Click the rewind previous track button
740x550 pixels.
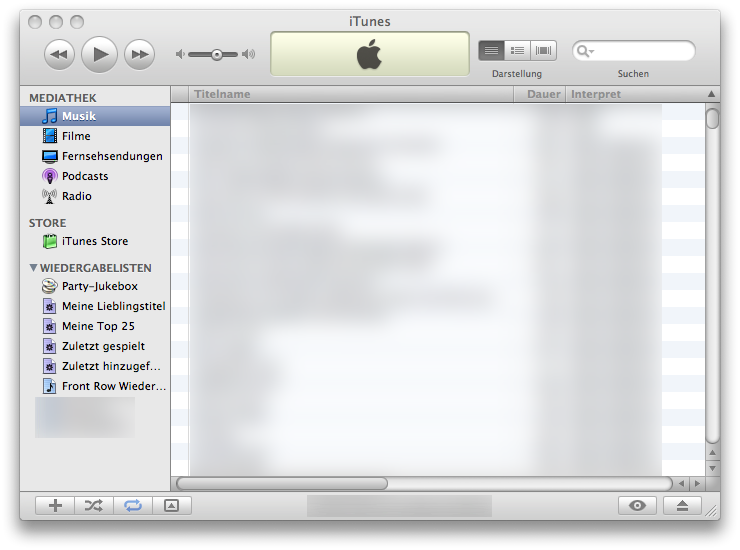59,55
